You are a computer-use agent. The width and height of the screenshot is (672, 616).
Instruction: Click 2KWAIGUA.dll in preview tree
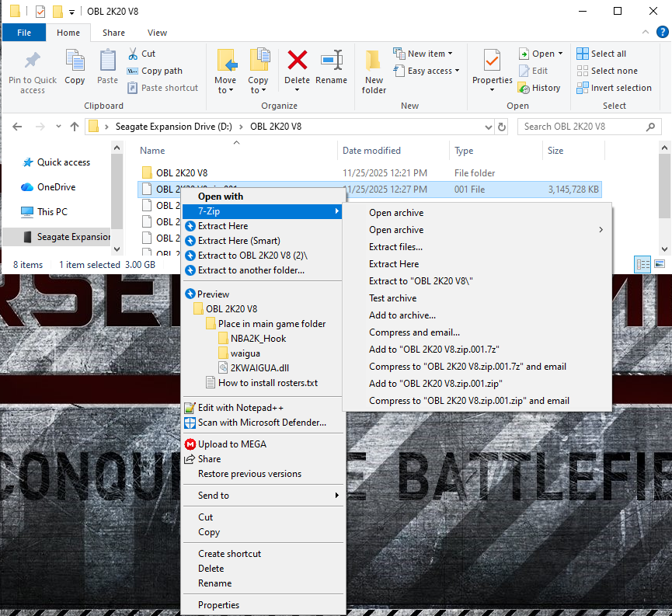tap(259, 367)
